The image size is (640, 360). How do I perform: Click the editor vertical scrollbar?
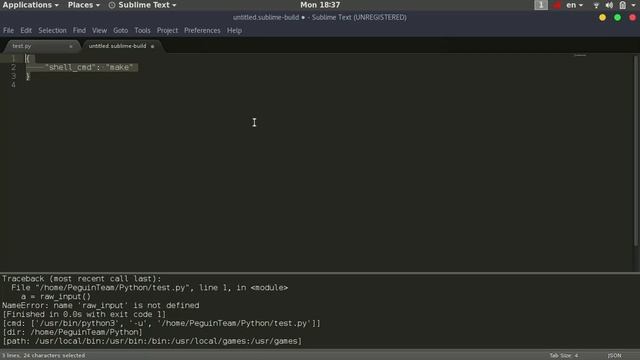tap(636, 151)
